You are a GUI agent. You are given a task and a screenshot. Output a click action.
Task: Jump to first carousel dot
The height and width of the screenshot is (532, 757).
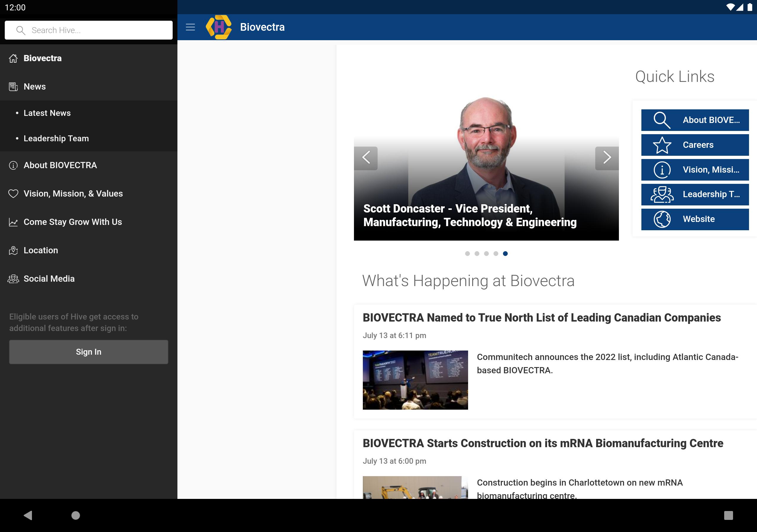(x=467, y=254)
